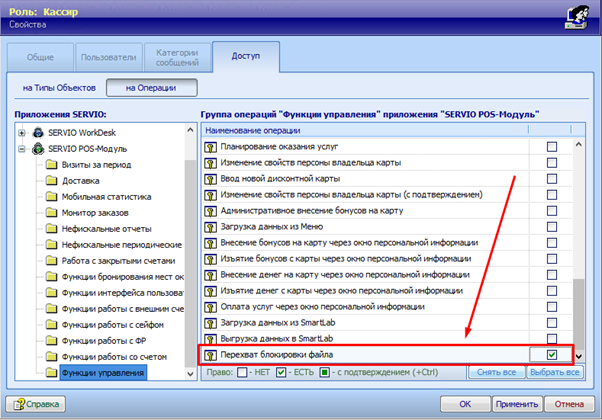Uncheck the Перехват блокировки файла checkbox
Viewport: 602px width, 420px height.
pos(552,355)
